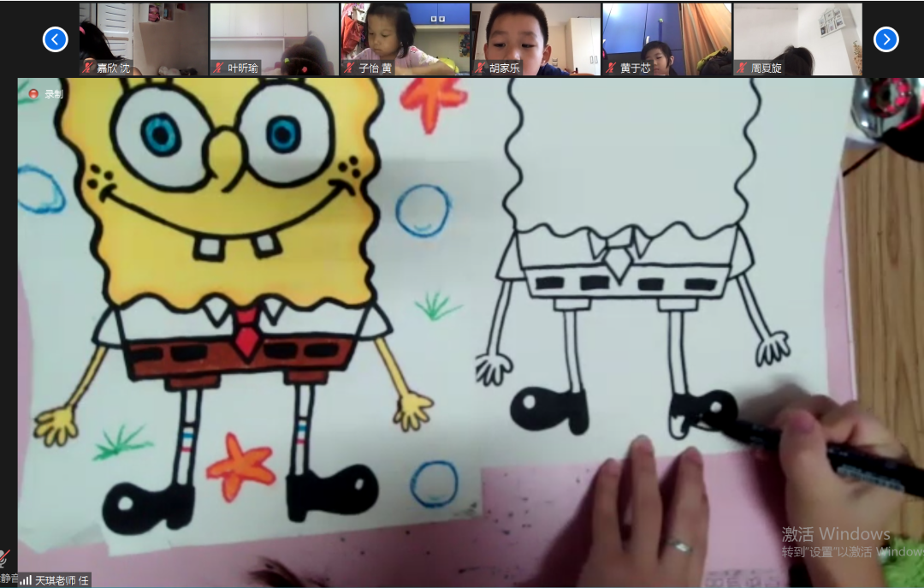Click the 天琪老师 任 presenter name label
This screenshot has height=588, width=924.
(x=62, y=581)
